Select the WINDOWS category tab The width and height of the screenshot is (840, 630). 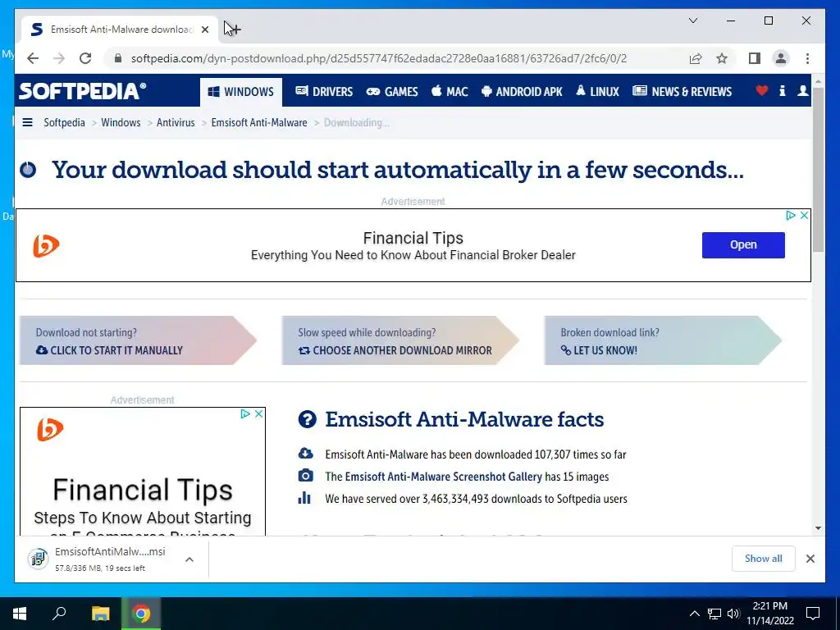tap(240, 92)
